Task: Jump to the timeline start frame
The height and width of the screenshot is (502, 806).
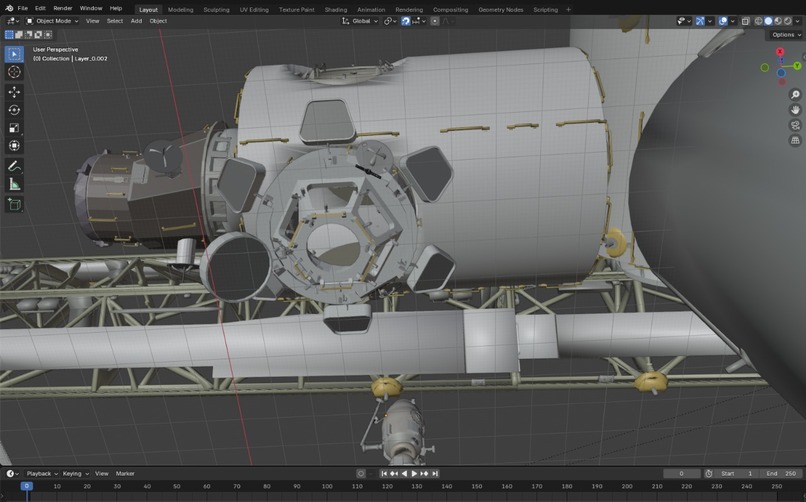Action: 384,473
